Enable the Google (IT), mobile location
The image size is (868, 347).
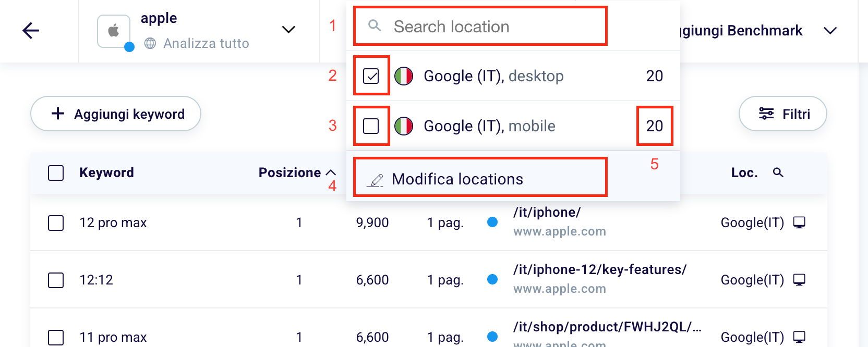pyautogui.click(x=371, y=126)
